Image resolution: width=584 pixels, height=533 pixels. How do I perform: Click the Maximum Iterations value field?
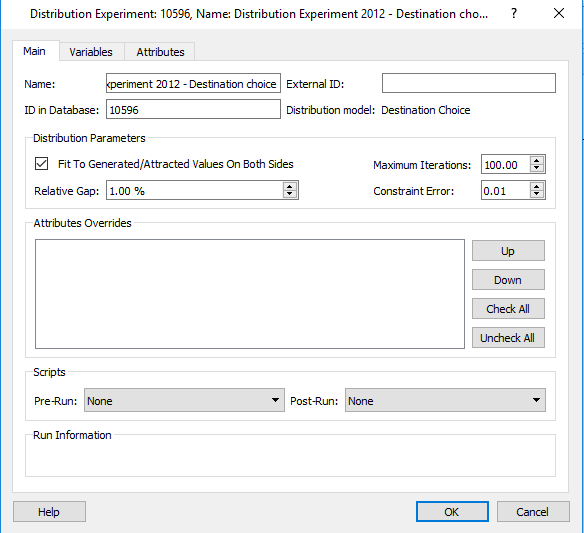505,164
